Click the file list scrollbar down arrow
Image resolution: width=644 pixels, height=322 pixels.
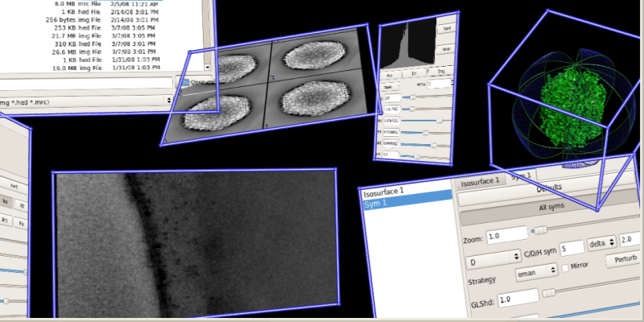coord(208,67)
